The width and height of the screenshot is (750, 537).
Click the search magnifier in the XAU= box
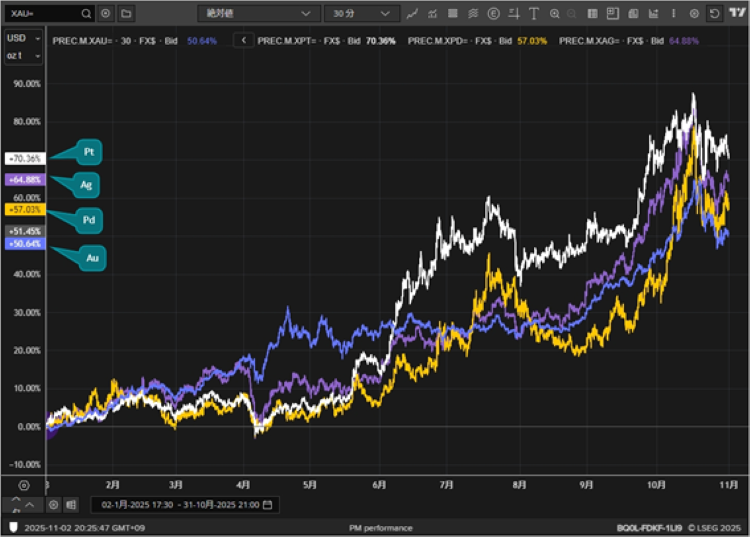click(x=86, y=14)
